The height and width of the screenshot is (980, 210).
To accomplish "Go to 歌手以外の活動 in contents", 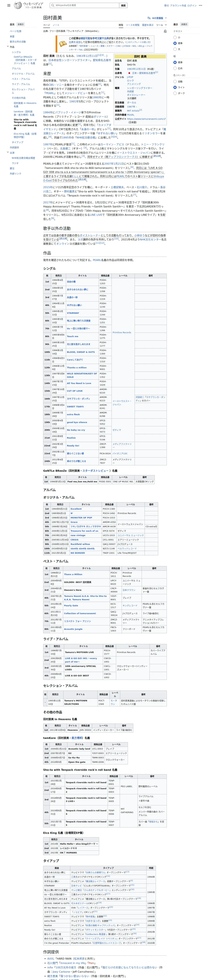I will [x=18, y=42].
